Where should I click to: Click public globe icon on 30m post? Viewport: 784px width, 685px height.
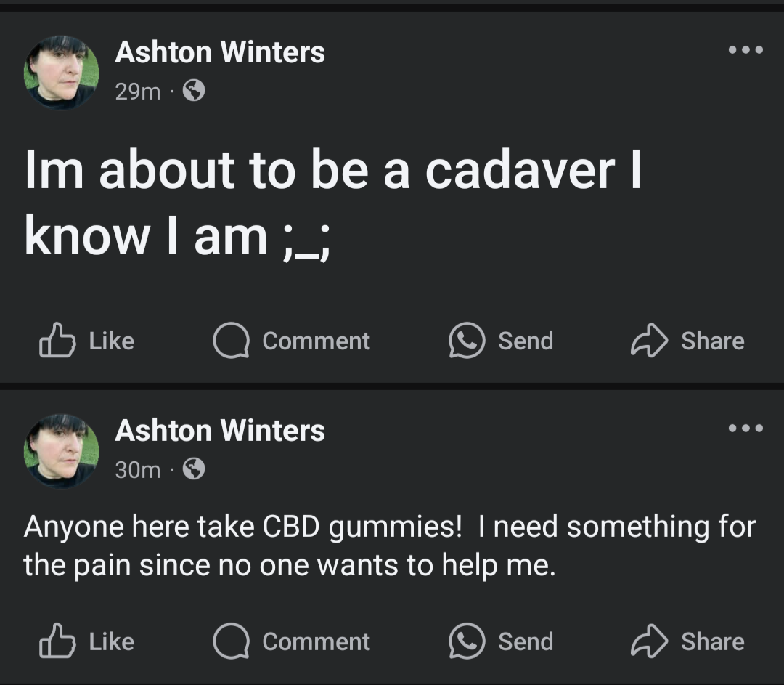point(194,469)
